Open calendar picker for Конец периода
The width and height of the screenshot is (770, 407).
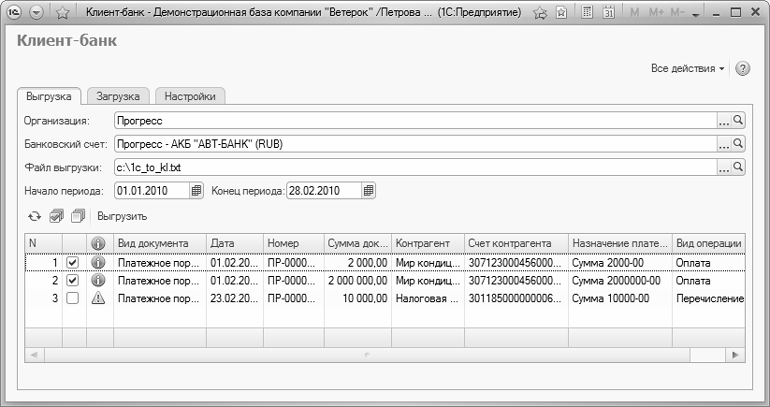(369, 190)
